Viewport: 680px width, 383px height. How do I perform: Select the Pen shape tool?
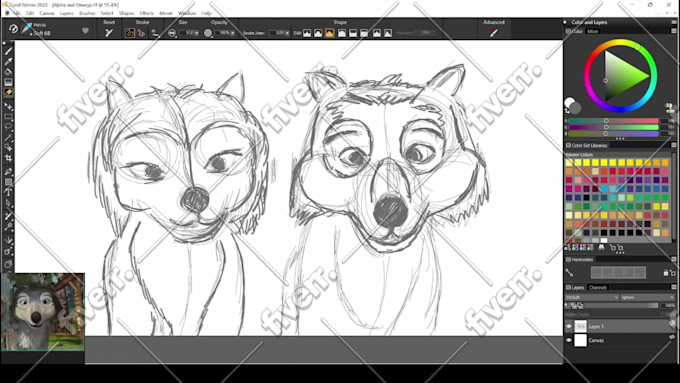(x=8, y=171)
